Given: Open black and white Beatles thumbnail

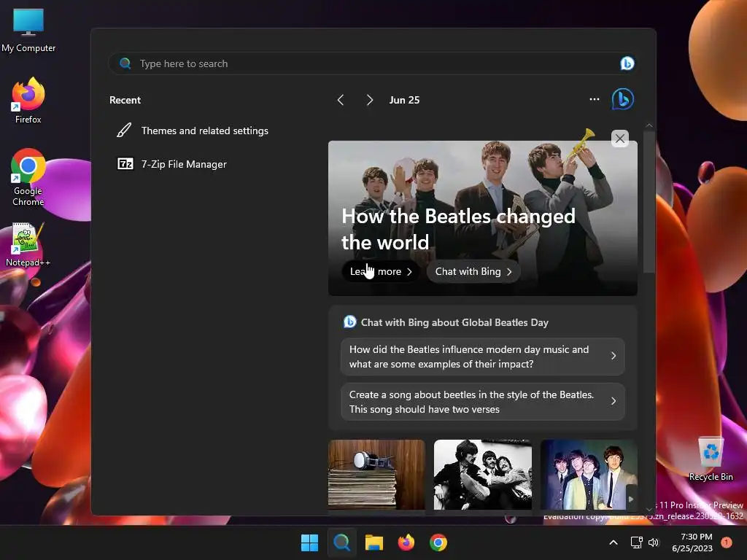Looking at the screenshot, I should click(483, 475).
